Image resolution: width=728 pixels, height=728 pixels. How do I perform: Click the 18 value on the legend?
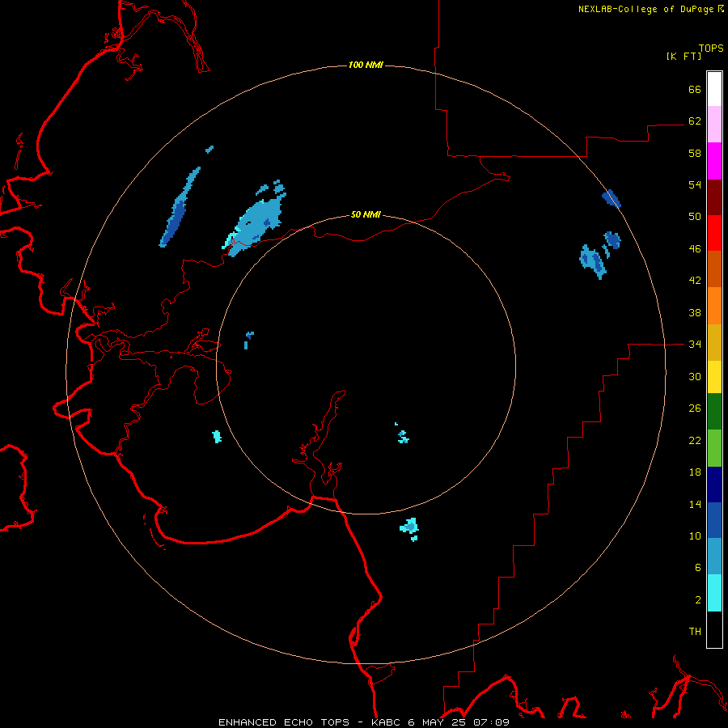coord(695,472)
